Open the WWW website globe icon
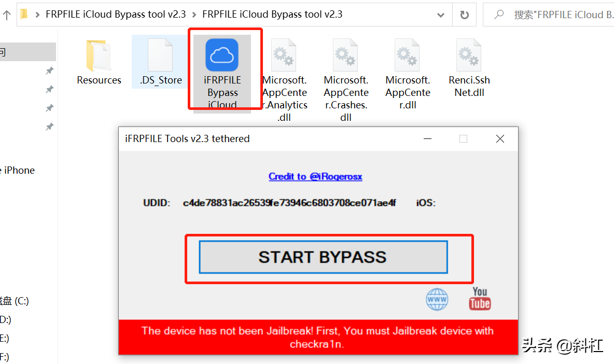Image resolution: width=614 pixels, height=364 pixels. click(x=437, y=299)
